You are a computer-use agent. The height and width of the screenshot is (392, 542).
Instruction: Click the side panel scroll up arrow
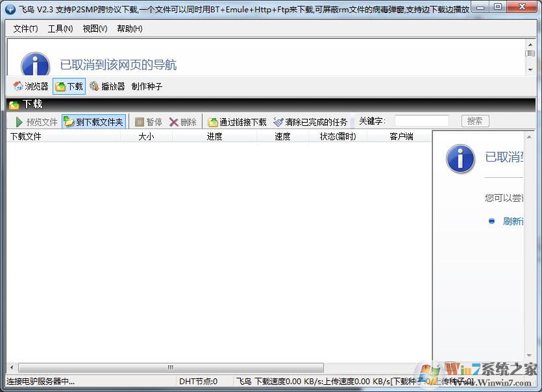(529, 137)
